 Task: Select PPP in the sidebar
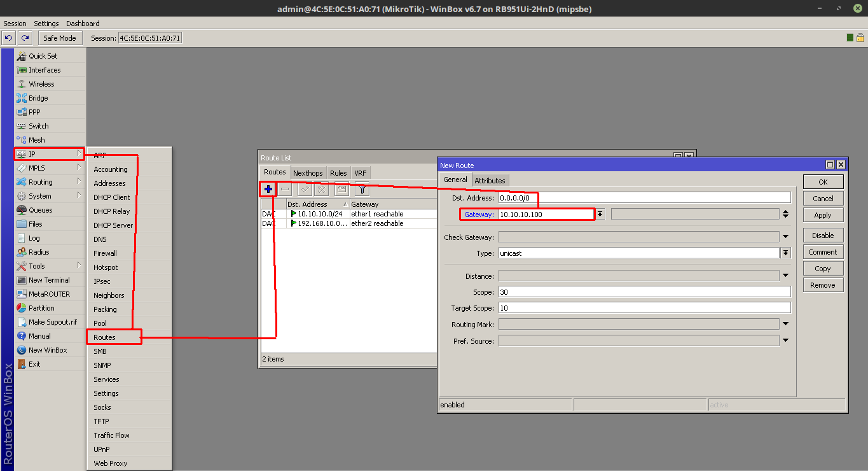click(x=50, y=112)
